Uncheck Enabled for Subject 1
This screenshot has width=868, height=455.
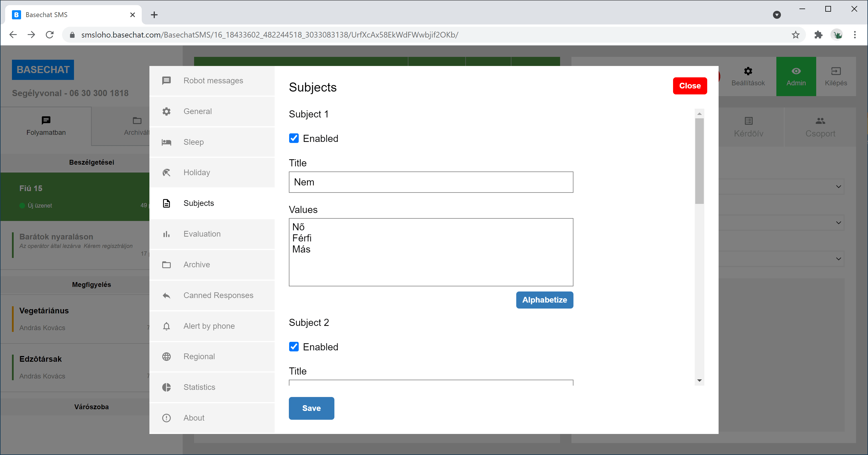click(294, 138)
